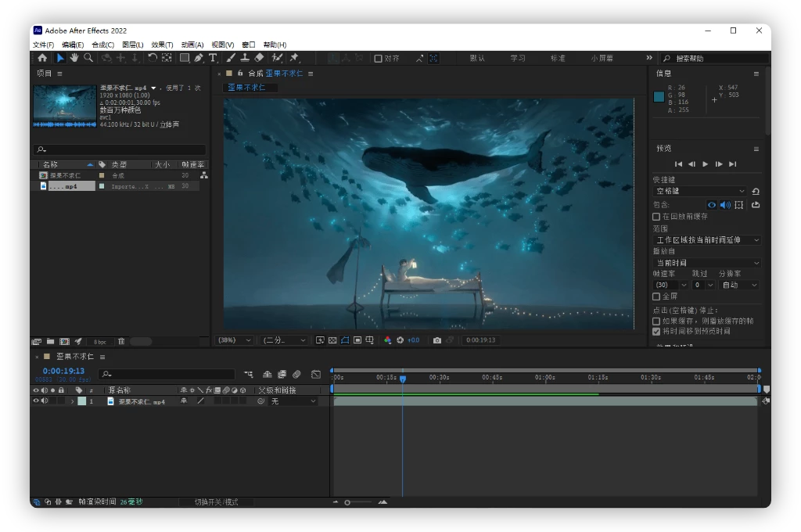Hide layer 1 using its eye icon
801x532 pixels.
(x=35, y=401)
